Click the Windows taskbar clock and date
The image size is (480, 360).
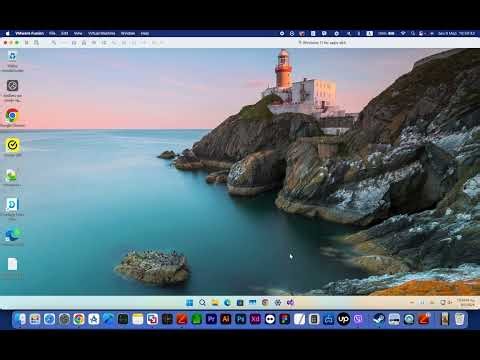466,303
